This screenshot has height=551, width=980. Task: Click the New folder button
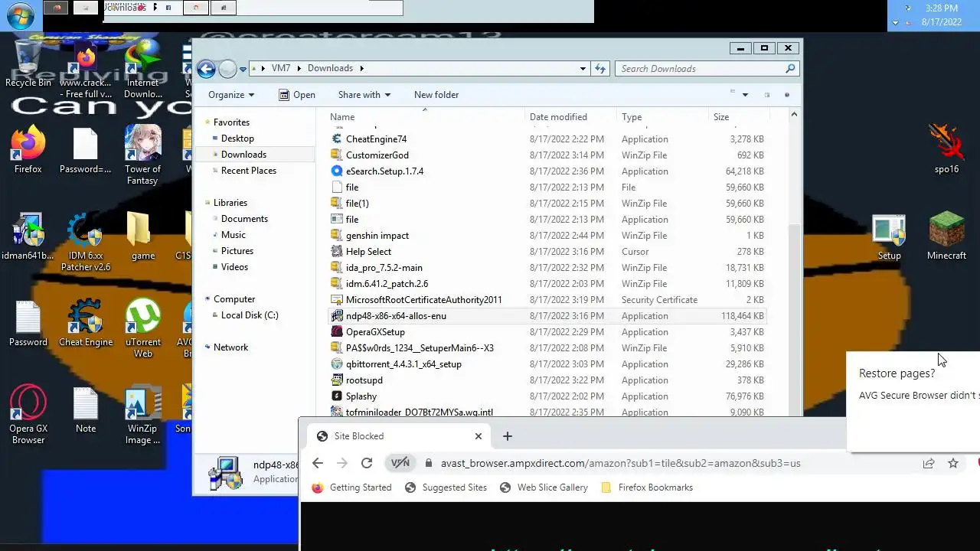click(436, 95)
